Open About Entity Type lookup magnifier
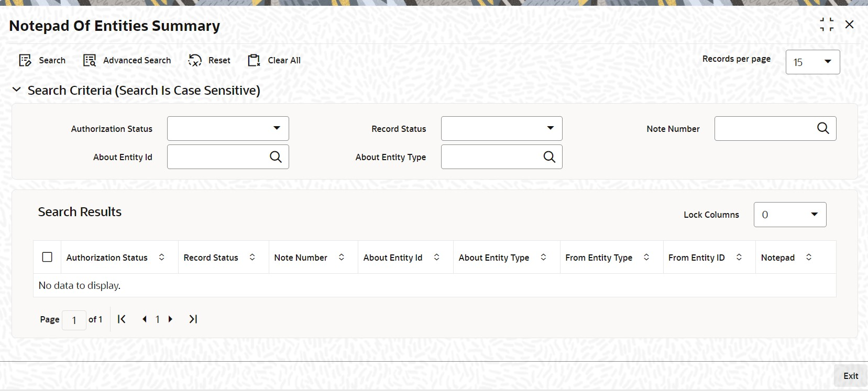Image resolution: width=868 pixels, height=391 pixels. point(549,157)
